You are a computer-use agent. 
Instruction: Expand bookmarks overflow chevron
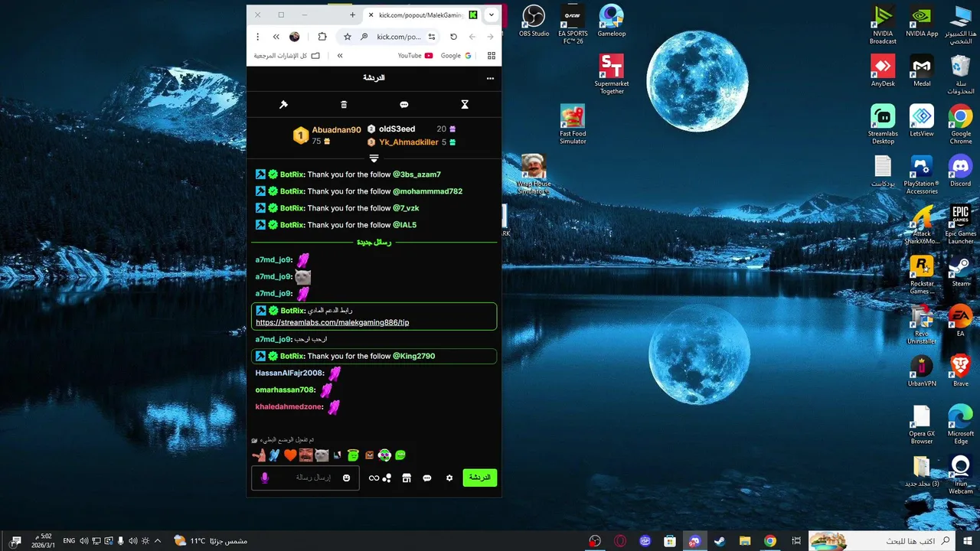pos(340,56)
